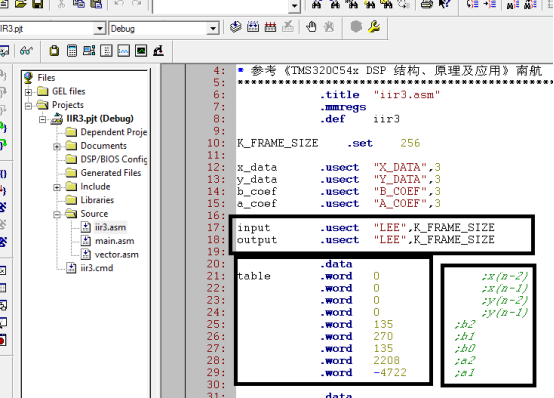This screenshot has width=554, height=398.
Task: Click the Redo arrow icon
Action: [x=136, y=4]
